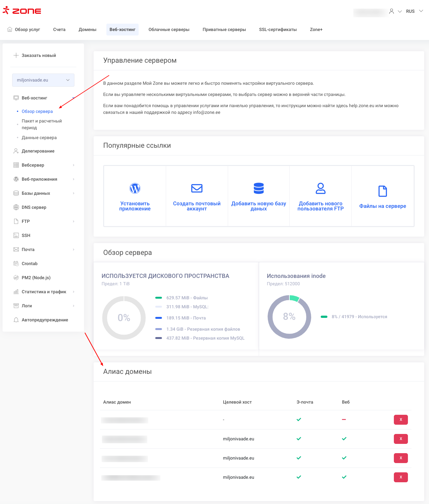Viewport: 429px width, 504px height.
Task: Open Данные сервера in the sidebar
Action: [x=39, y=138]
